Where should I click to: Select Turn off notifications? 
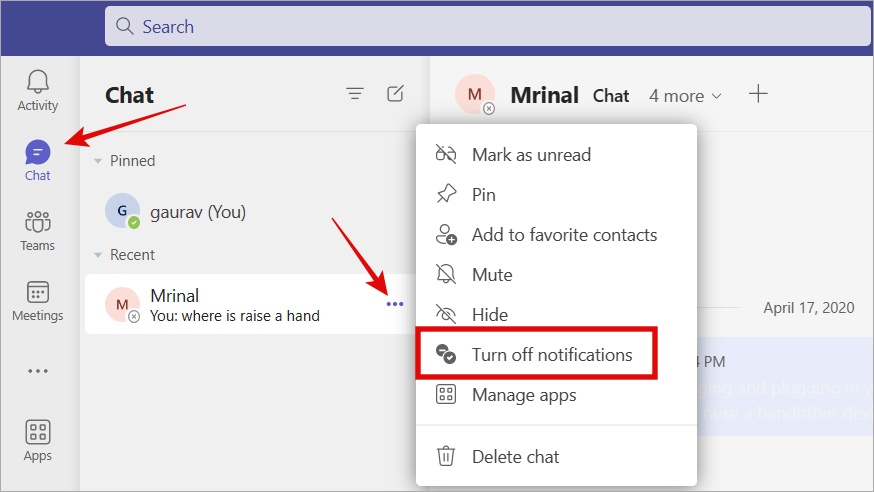(x=537, y=354)
